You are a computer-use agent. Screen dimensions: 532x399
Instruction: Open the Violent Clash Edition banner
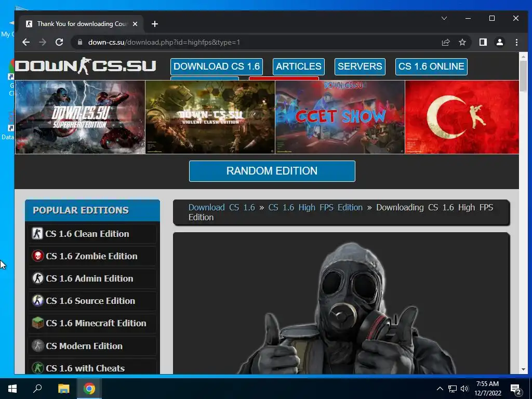coord(210,117)
